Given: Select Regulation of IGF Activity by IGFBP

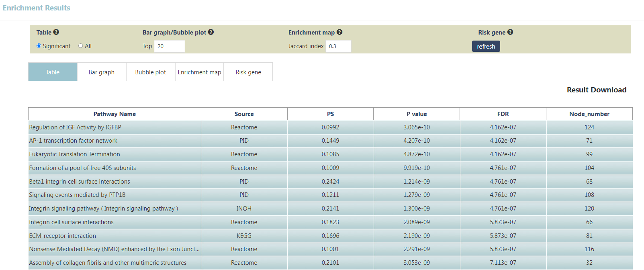Looking at the screenshot, I should click(75, 127).
